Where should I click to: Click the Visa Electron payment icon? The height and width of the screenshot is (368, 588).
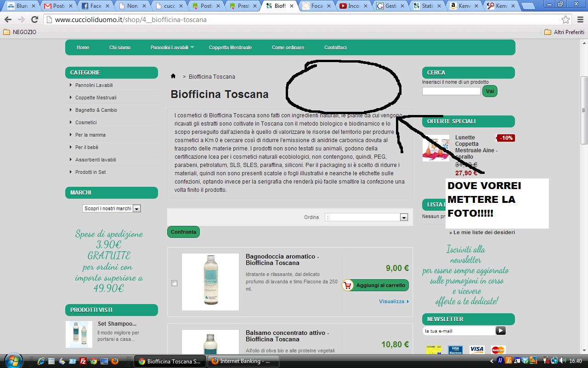(455, 350)
